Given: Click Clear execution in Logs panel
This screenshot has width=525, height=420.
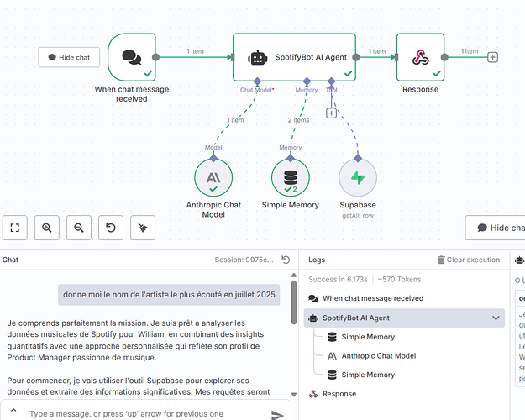Looking at the screenshot, I should click(469, 260).
